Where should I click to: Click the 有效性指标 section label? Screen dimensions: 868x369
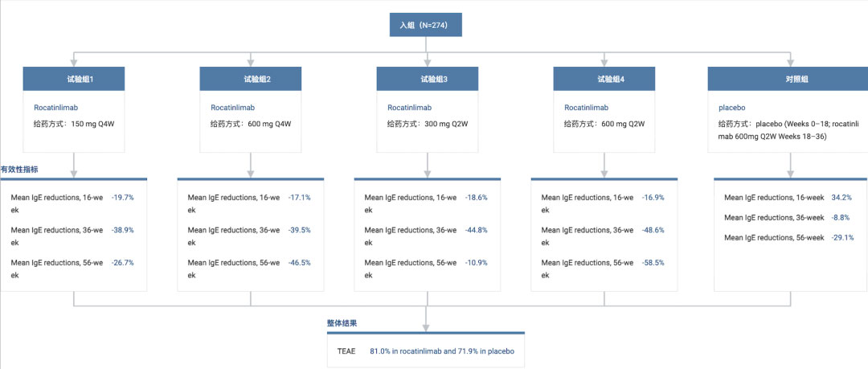tap(19, 170)
